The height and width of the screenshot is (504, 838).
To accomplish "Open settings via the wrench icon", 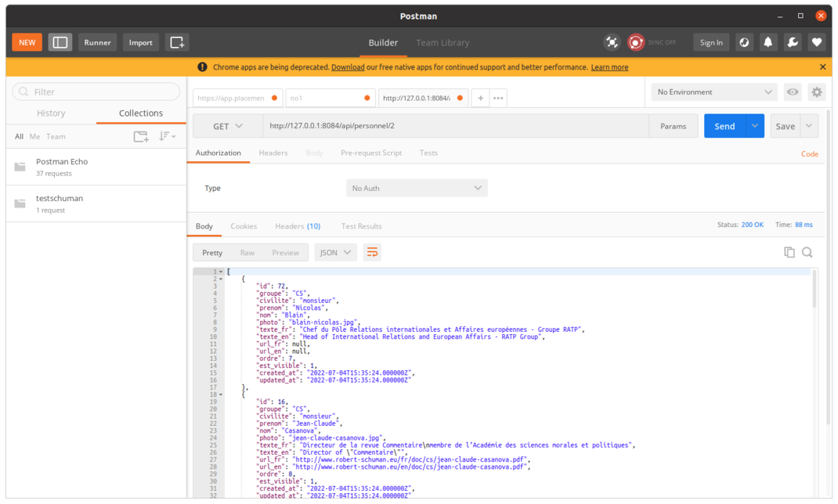I will (793, 42).
